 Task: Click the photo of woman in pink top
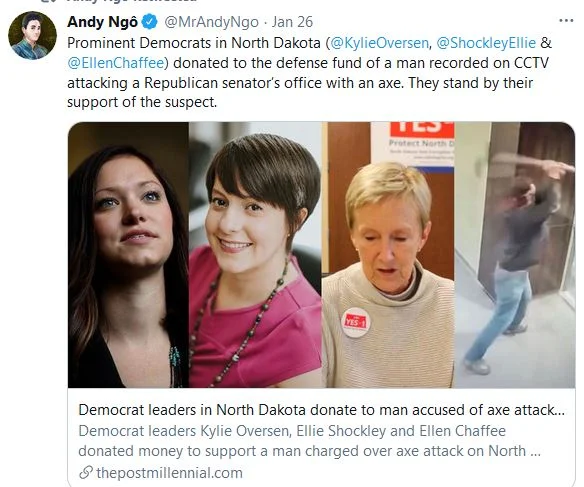pyautogui.click(x=256, y=255)
